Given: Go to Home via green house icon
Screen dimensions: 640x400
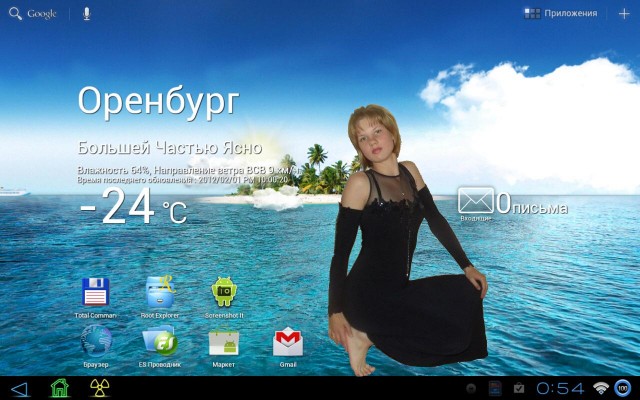Looking at the screenshot, I should click(60, 387).
